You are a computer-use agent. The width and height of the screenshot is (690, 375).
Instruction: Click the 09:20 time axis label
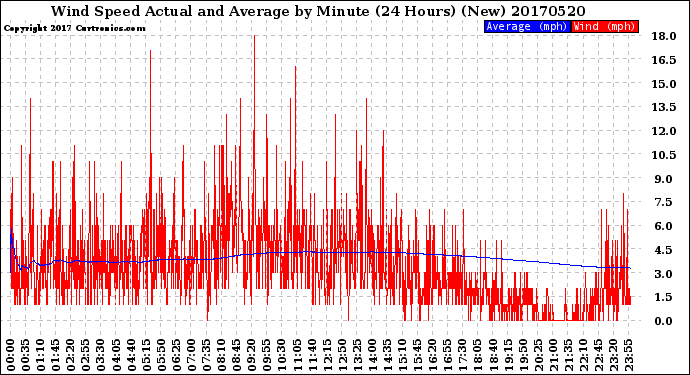tap(252, 355)
